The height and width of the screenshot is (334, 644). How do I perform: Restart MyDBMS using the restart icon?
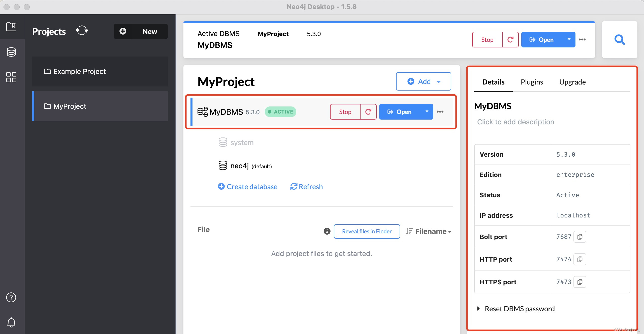click(x=368, y=112)
